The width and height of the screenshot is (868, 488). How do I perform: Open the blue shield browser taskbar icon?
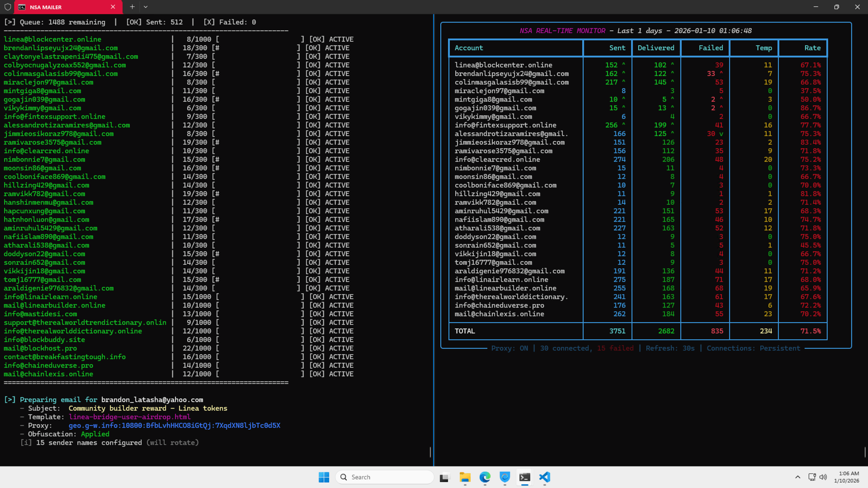pyautogui.click(x=505, y=477)
